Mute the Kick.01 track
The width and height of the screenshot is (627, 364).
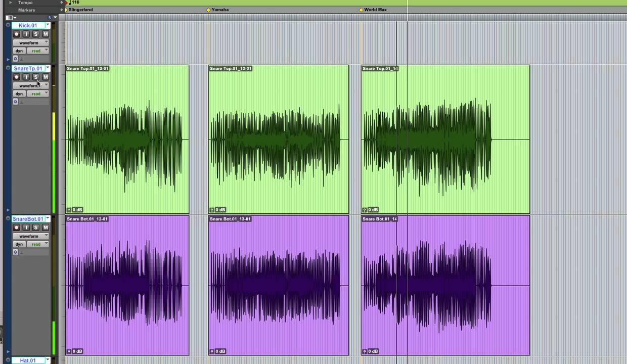point(45,34)
